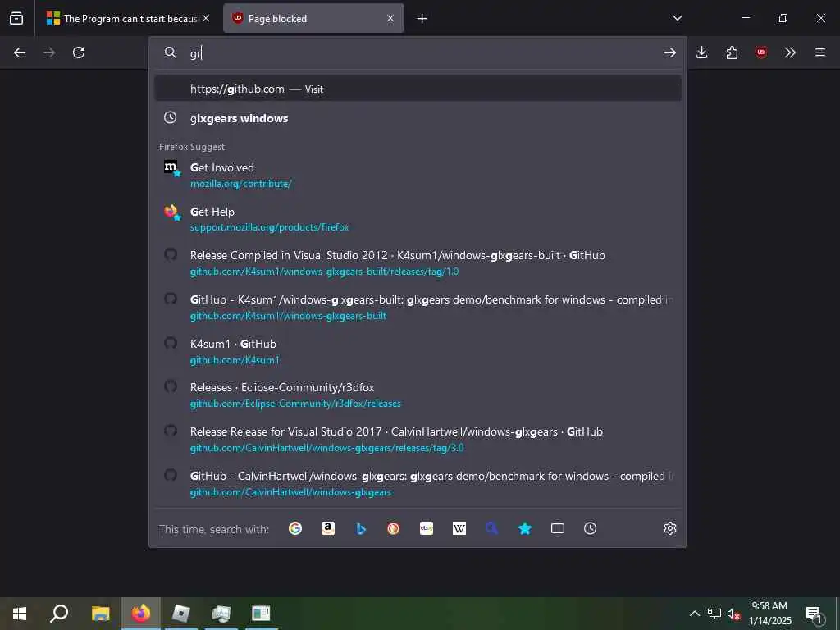The height and width of the screenshot is (630, 840).
Task: Close the Page blocked tab
Action: tap(390, 18)
